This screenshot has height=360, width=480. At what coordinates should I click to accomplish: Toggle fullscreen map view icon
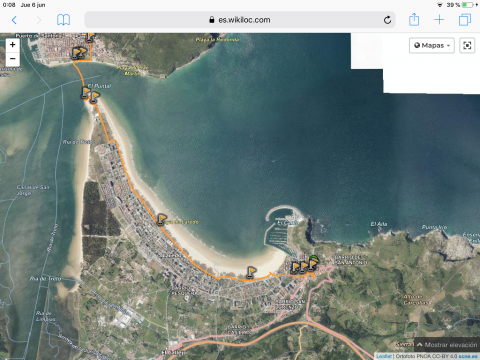(x=467, y=45)
